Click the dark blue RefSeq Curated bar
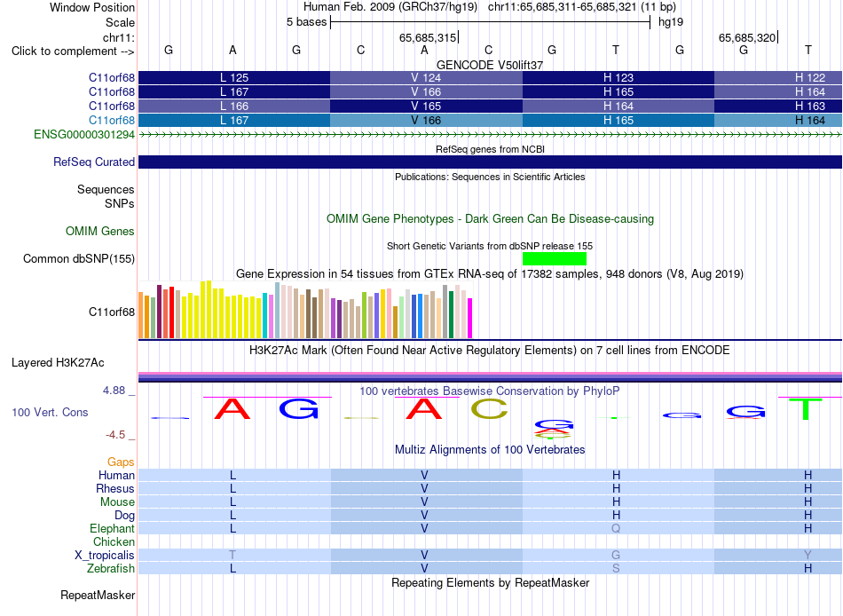Viewport: 843px width, 616px height. coord(490,162)
